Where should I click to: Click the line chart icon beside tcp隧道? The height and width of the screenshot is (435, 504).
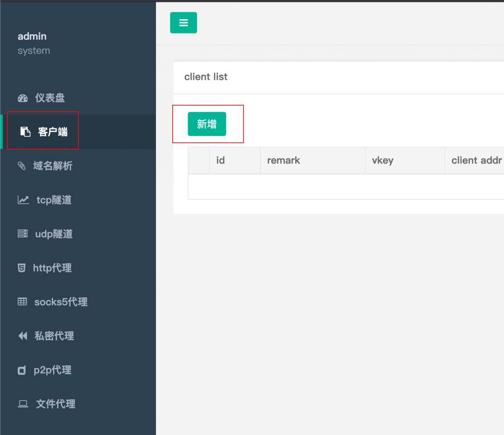23,200
